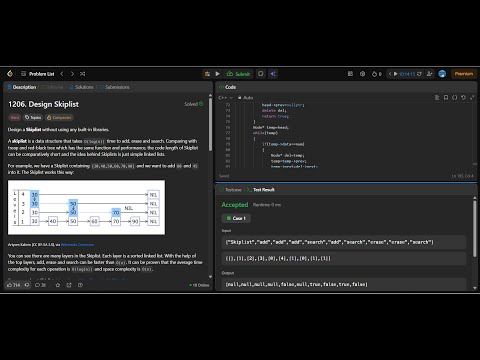Open the feedback help icon
This screenshot has width=480, height=360.
[80, 285]
